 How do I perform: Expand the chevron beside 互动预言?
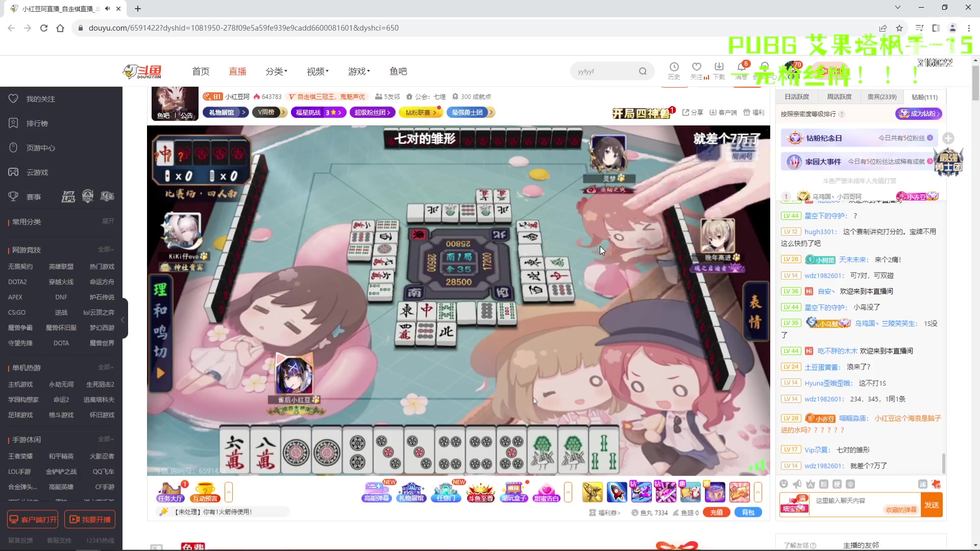pos(229,492)
